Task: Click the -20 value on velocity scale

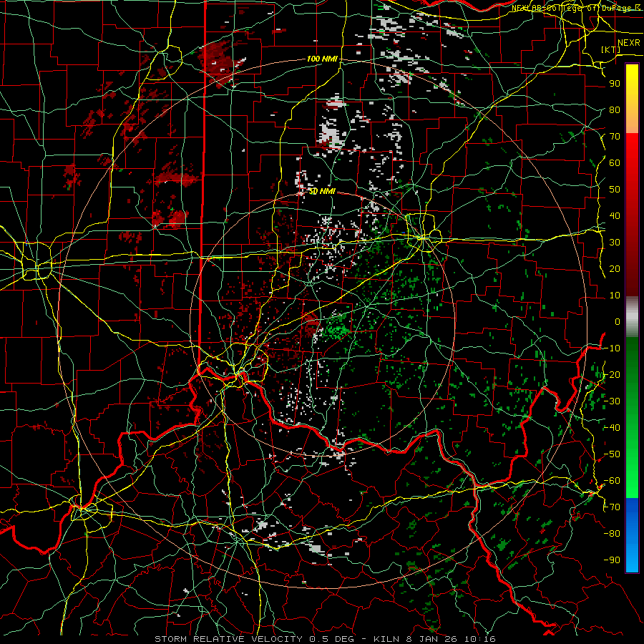Action: click(x=612, y=375)
